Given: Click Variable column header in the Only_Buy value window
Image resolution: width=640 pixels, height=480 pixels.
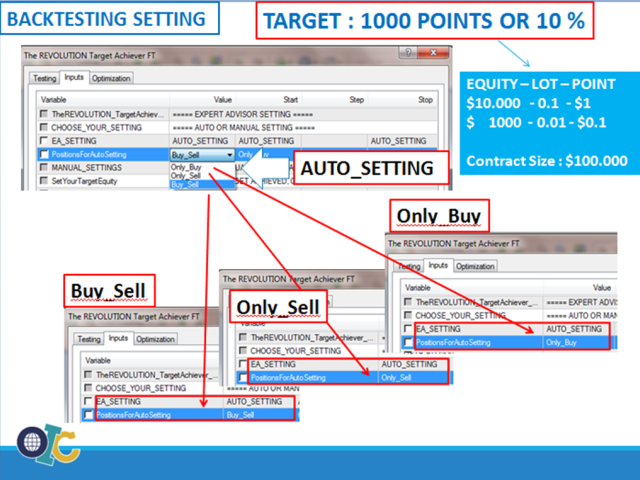Looking at the screenshot, I should 418,288.
